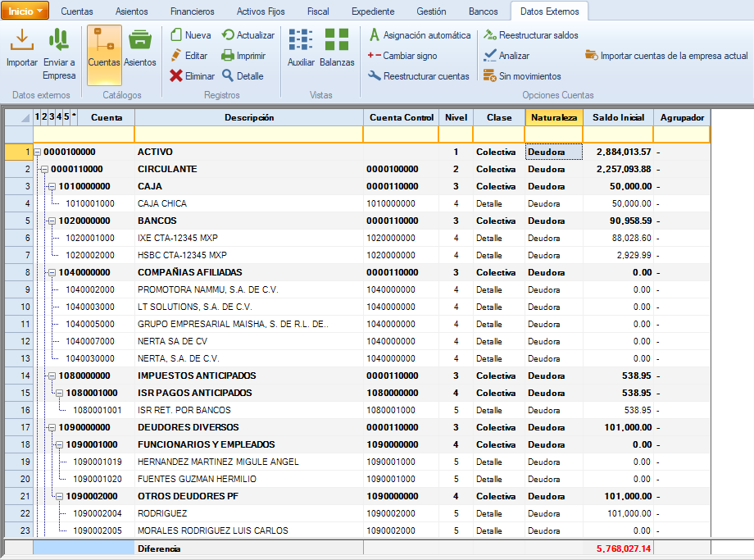
Task: Click the Detalle magnifier icon
Action: [x=228, y=75]
